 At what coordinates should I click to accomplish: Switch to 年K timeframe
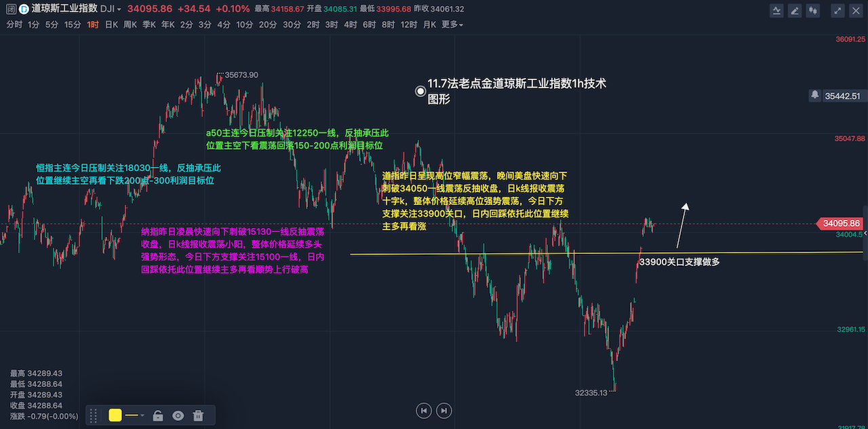168,24
